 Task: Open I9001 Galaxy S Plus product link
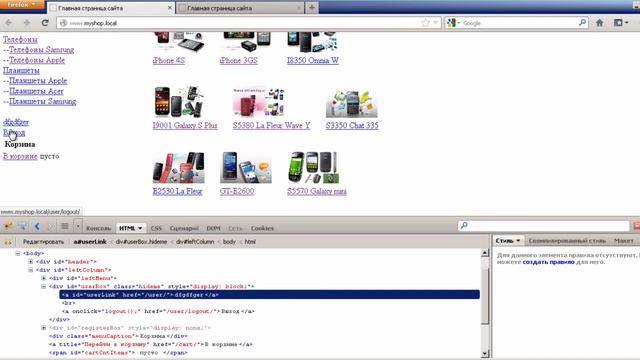[185, 126]
